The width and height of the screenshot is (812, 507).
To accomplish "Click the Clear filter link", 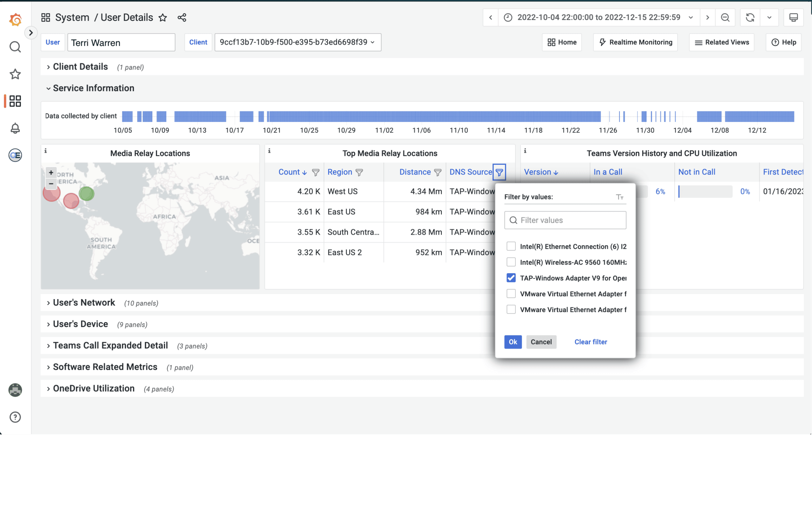I will [591, 342].
